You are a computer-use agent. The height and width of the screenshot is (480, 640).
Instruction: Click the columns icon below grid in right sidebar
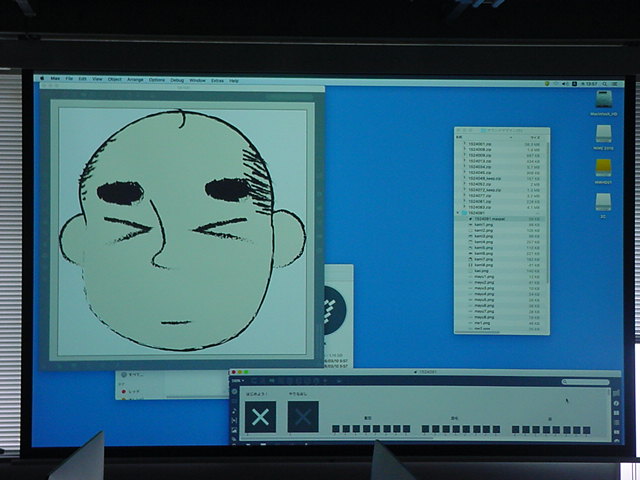click(616, 422)
